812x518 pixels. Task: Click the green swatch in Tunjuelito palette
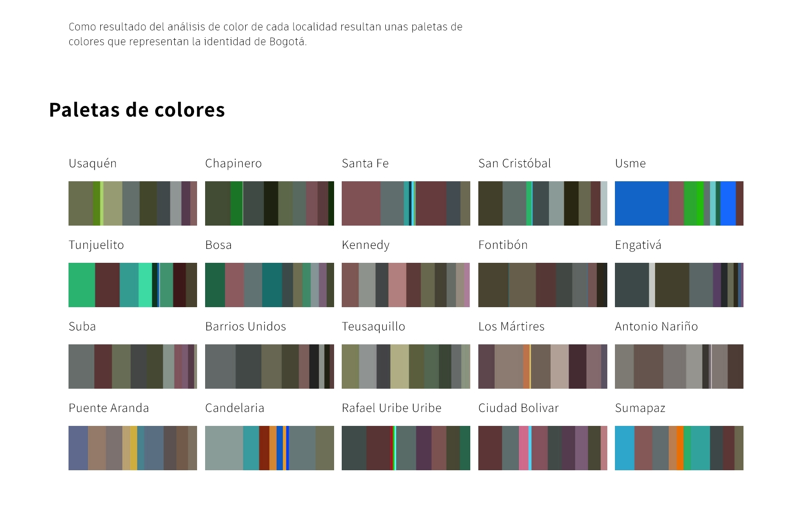pos(82,285)
